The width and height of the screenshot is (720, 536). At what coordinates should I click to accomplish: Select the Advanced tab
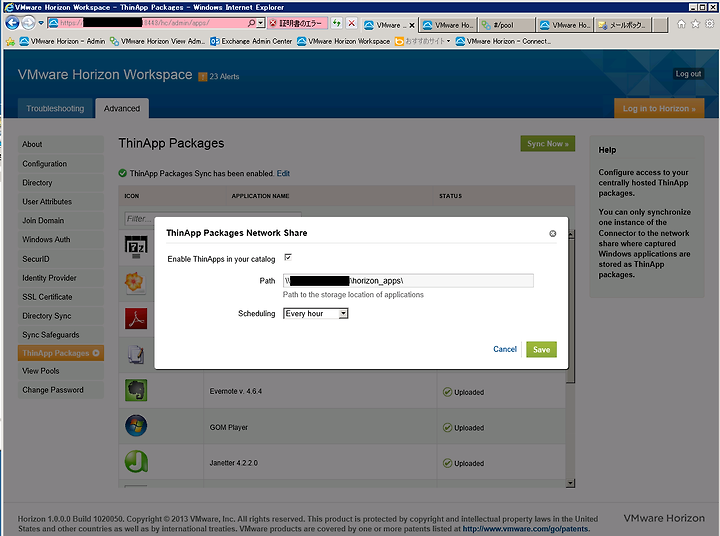click(x=122, y=108)
